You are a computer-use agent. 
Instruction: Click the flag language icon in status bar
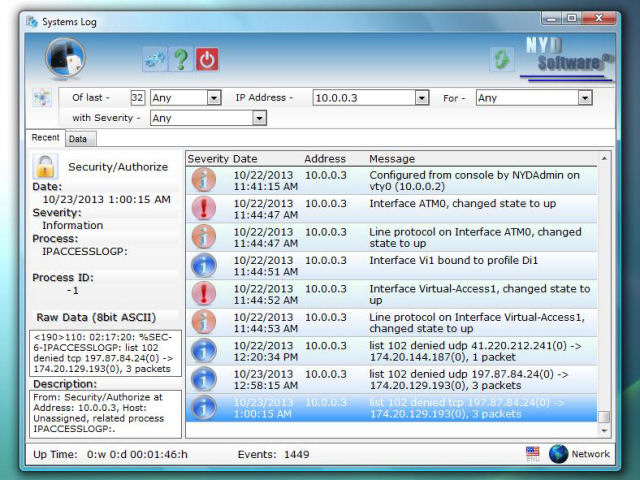533,454
